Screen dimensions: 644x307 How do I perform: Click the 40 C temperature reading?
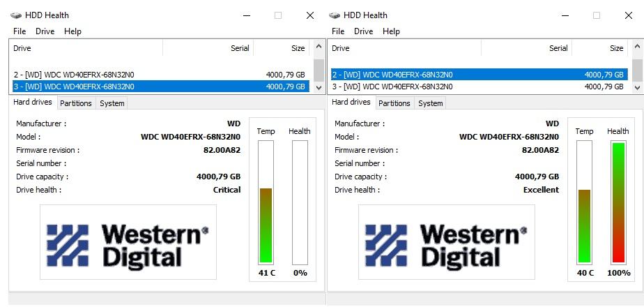(585, 273)
